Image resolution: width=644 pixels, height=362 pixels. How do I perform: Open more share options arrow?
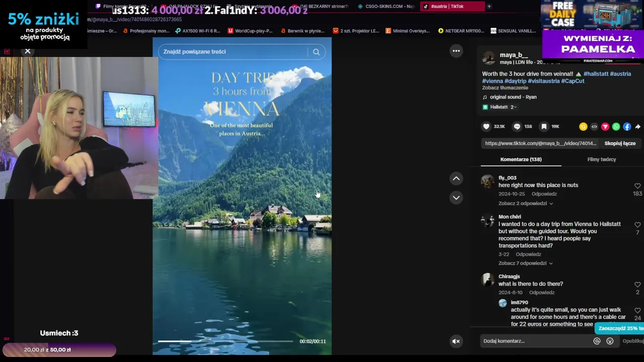tap(637, 127)
